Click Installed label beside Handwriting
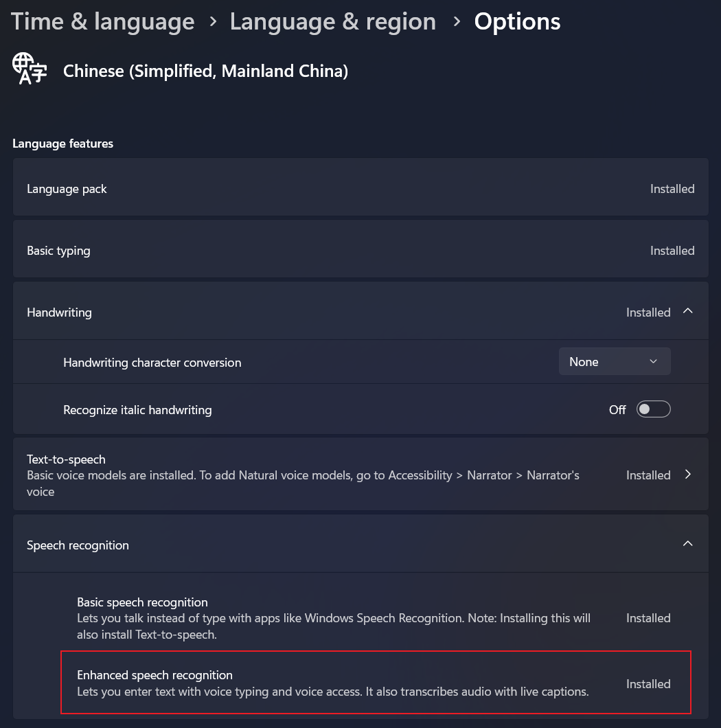The image size is (721, 728). (x=648, y=312)
